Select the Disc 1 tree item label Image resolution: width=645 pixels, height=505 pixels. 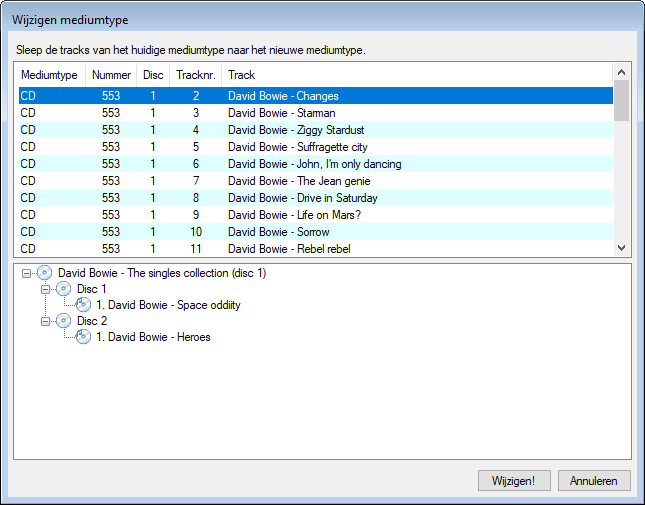(92, 289)
